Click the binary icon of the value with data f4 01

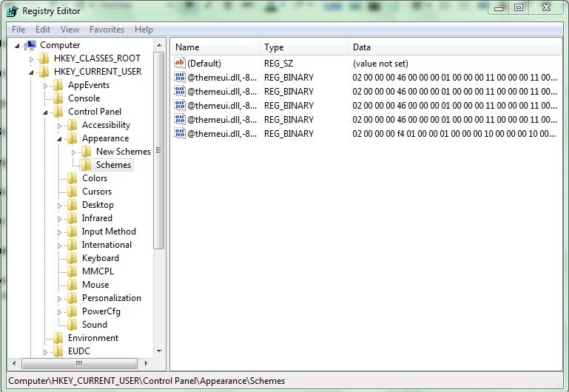click(x=180, y=133)
